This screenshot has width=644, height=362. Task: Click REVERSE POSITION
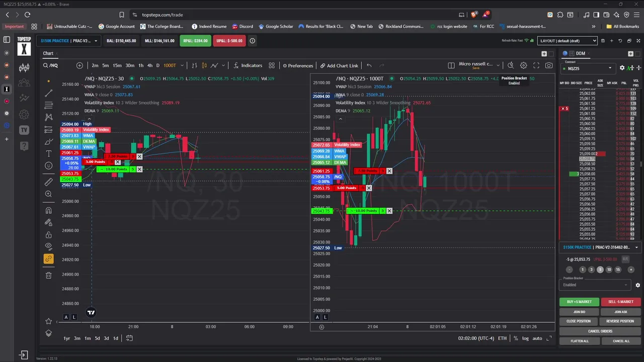621,321
